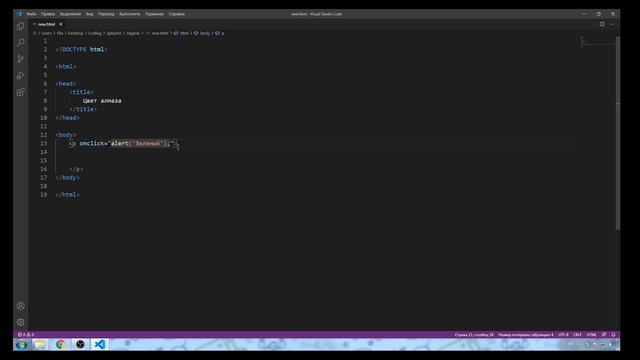Click the VS Code logo in title bar
This screenshot has width=640, height=360.
point(19,13)
